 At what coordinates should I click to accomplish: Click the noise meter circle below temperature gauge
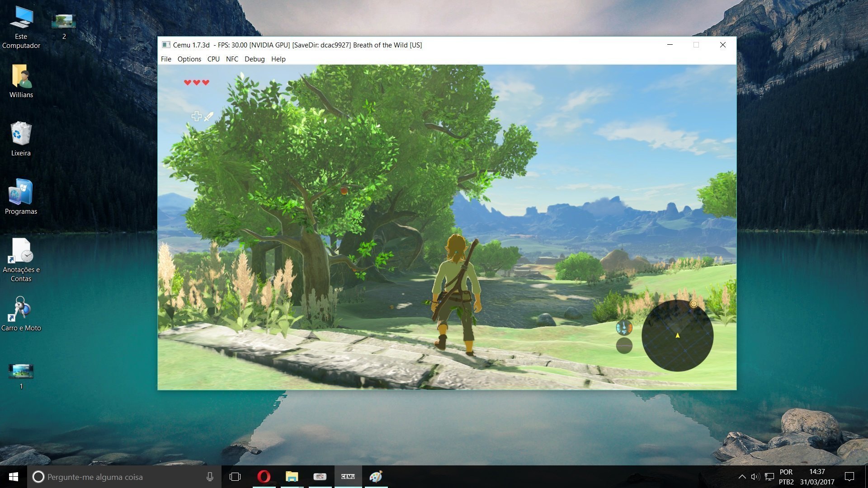(624, 346)
